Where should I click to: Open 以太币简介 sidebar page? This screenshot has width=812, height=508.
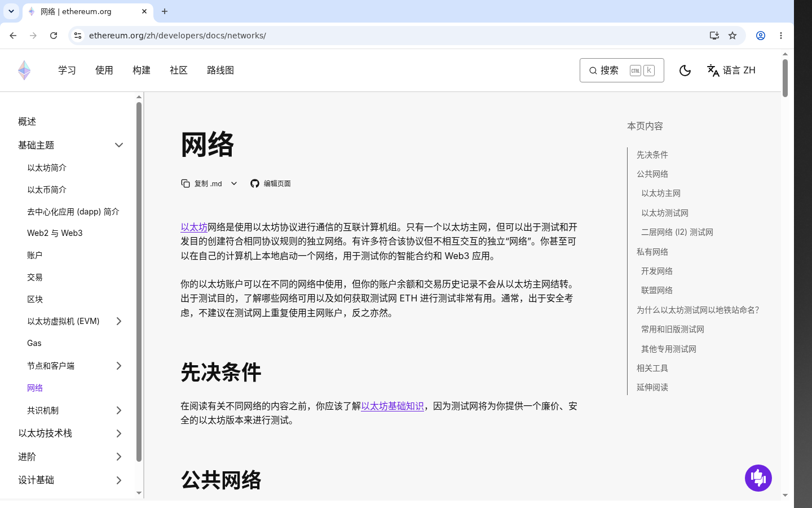coord(47,190)
